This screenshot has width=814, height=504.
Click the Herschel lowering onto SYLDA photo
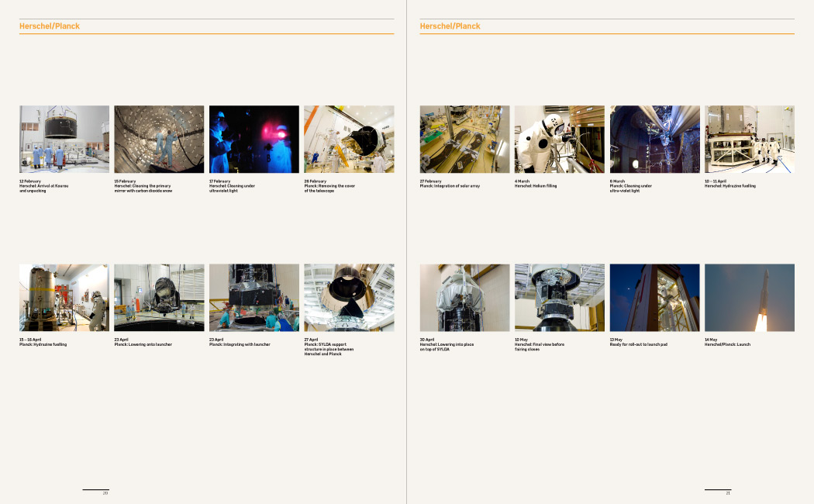(465, 298)
